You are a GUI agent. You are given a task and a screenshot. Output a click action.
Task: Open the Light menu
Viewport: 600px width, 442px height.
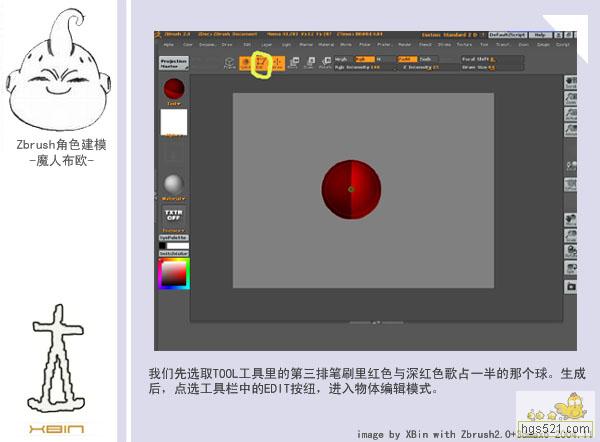pos(286,44)
